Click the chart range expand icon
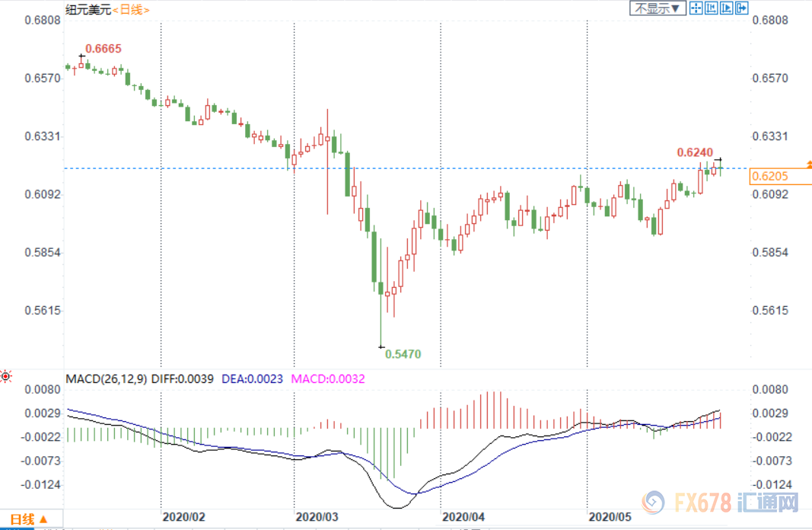812x530 pixels. [x=726, y=8]
